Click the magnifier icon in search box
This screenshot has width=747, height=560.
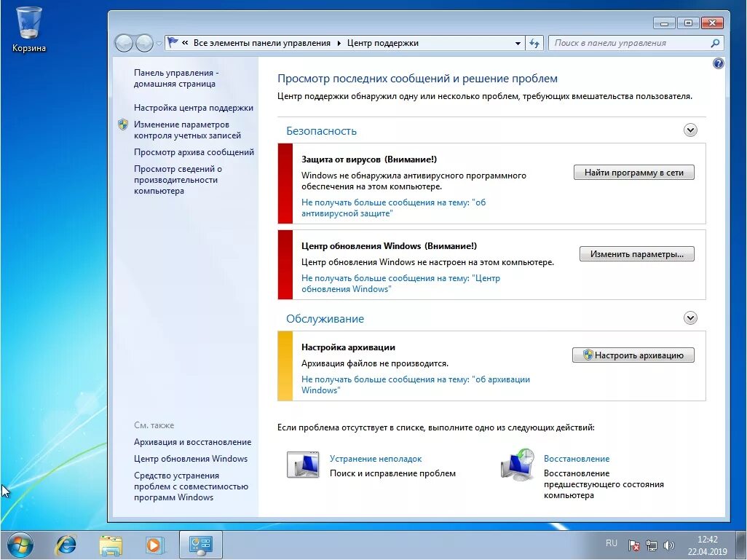(715, 43)
